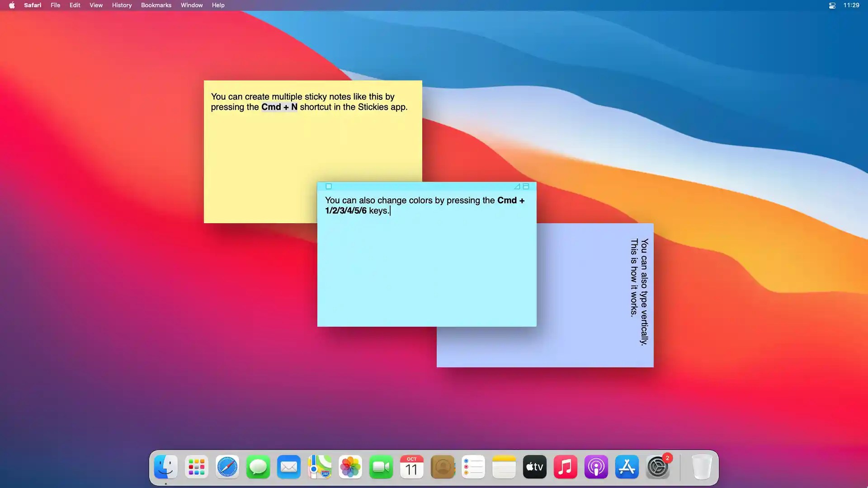Open the Photos app
Image resolution: width=868 pixels, height=488 pixels.
coord(350,467)
